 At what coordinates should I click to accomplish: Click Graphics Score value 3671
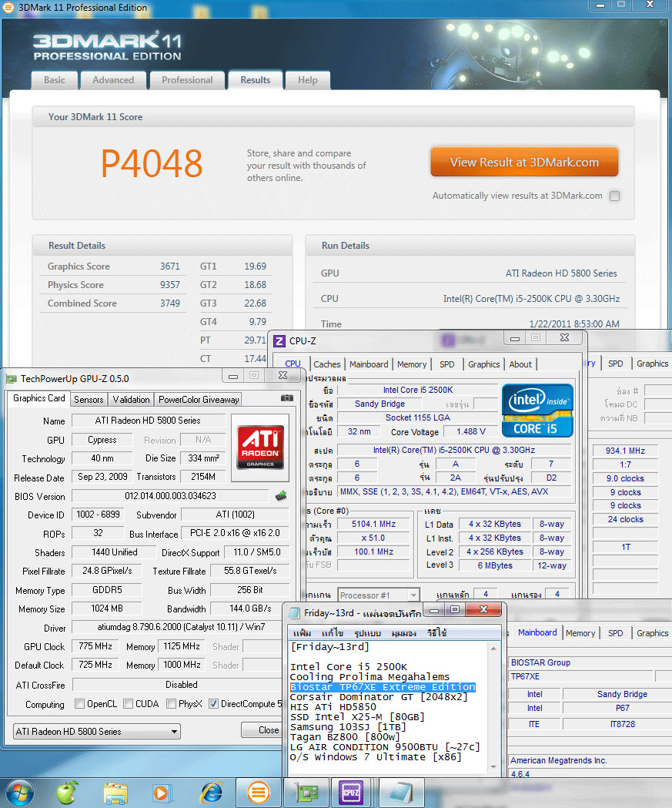pyautogui.click(x=170, y=267)
